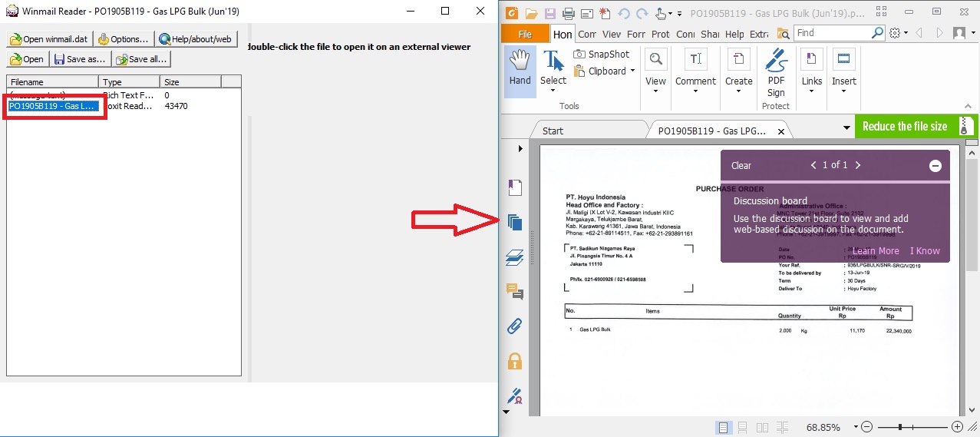Select continuous page view mode
980x437 pixels.
tap(742, 427)
